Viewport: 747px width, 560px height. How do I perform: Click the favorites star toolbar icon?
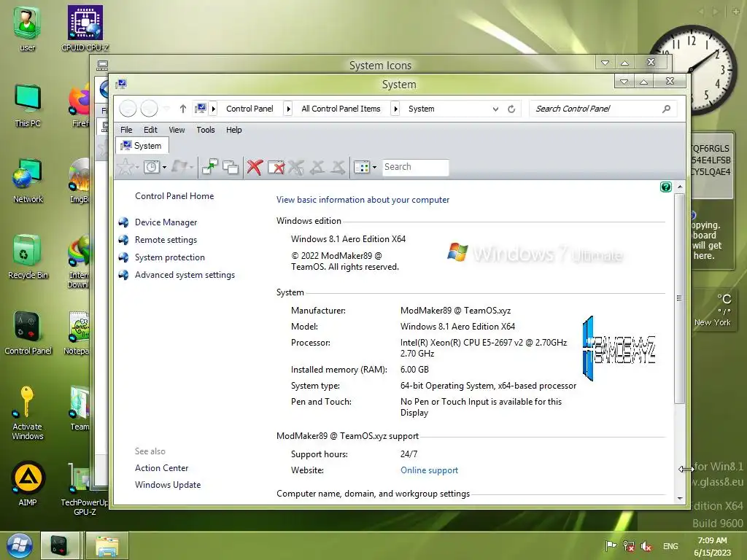[125, 167]
